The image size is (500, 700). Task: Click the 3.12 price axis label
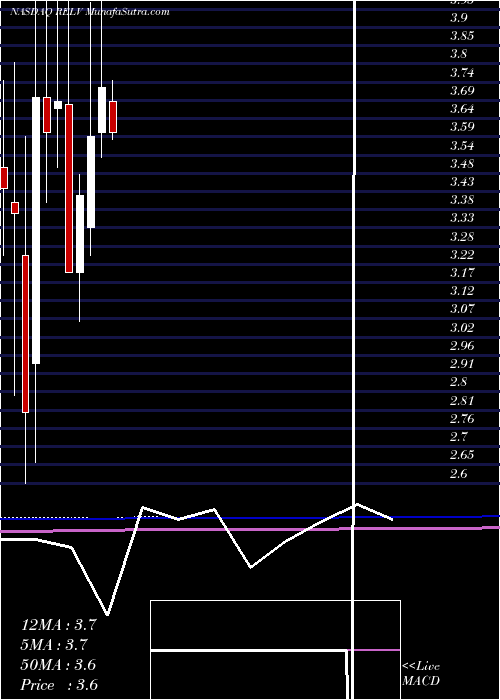(462, 291)
